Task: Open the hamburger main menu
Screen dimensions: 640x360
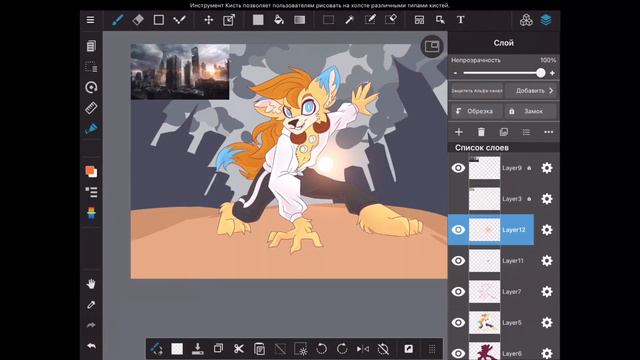Action: [90, 20]
